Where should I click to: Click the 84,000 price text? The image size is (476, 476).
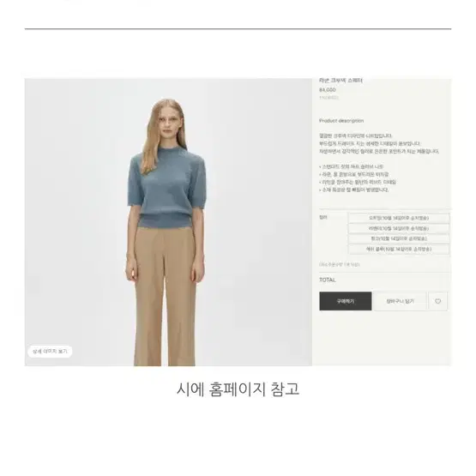coord(328,90)
